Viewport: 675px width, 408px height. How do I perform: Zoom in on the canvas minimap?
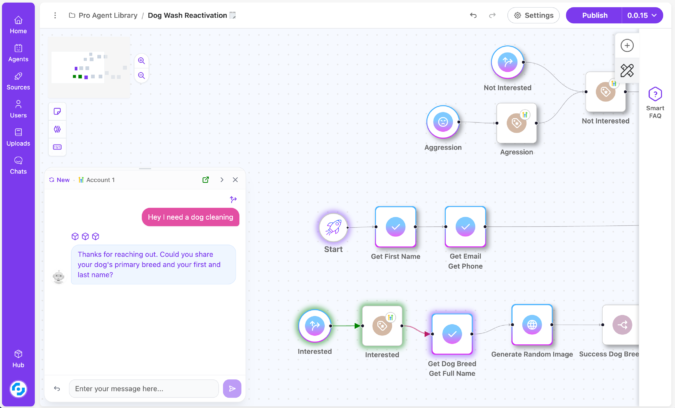pos(141,61)
